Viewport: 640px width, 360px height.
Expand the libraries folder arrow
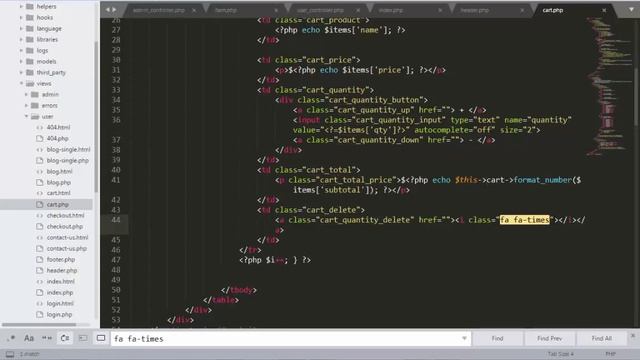[21, 40]
